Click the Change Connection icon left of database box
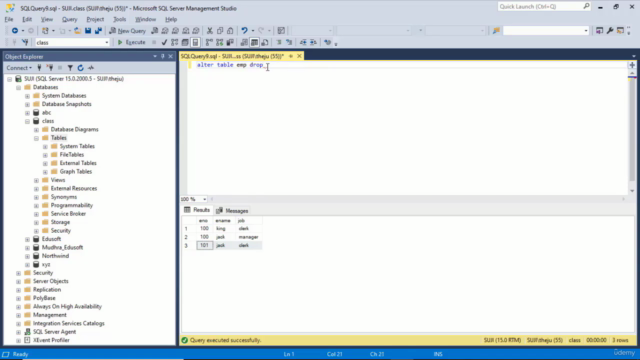This screenshot has width=640, height=360. tap(25, 42)
